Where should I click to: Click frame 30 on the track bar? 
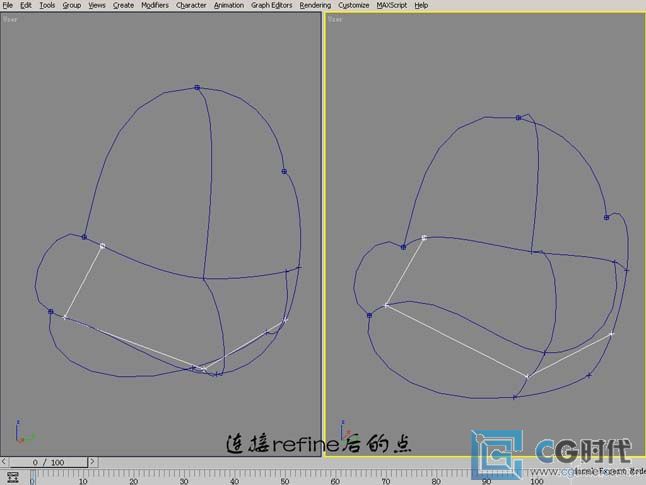coord(184,481)
